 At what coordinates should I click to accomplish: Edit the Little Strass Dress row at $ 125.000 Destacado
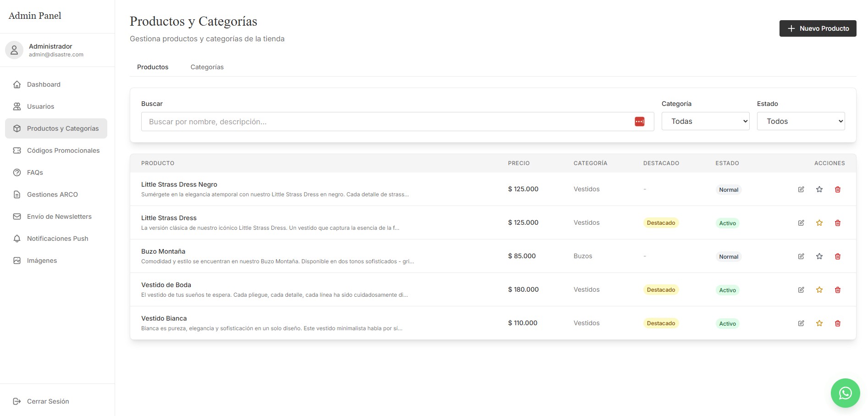[x=801, y=223]
